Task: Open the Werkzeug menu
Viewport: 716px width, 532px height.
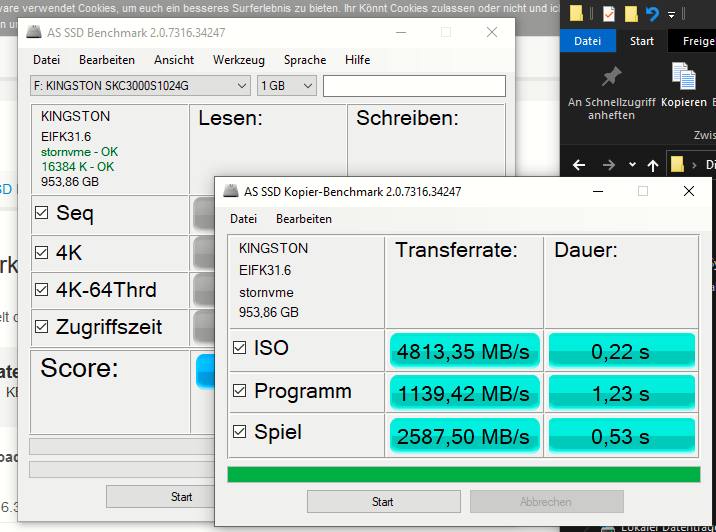Action: point(239,60)
